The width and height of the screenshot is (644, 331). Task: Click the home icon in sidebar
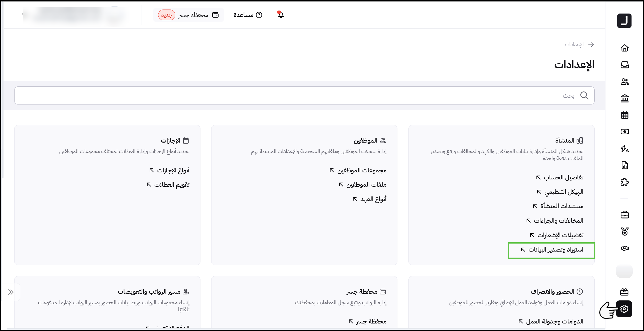tap(624, 48)
